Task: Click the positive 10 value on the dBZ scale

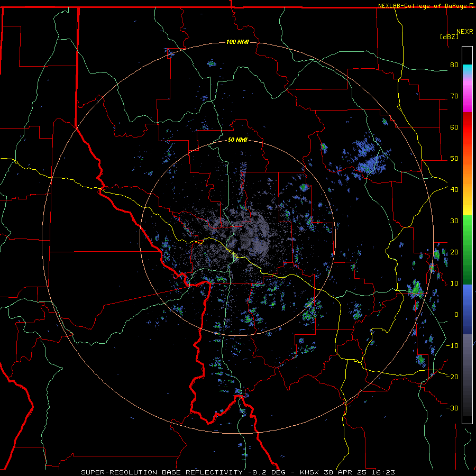Action: click(x=454, y=283)
